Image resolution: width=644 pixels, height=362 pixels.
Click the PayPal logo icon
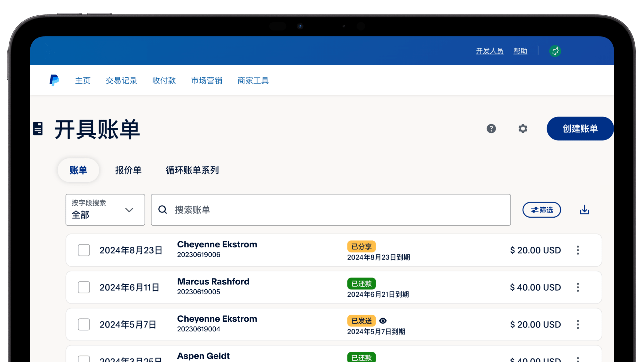coord(54,80)
